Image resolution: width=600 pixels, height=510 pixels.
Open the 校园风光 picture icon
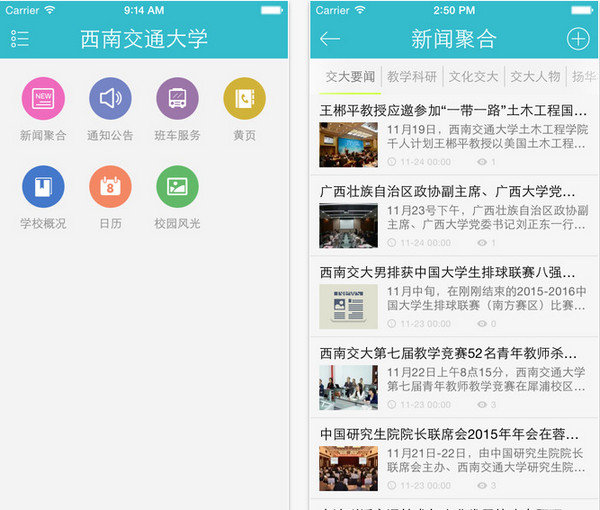point(177,187)
